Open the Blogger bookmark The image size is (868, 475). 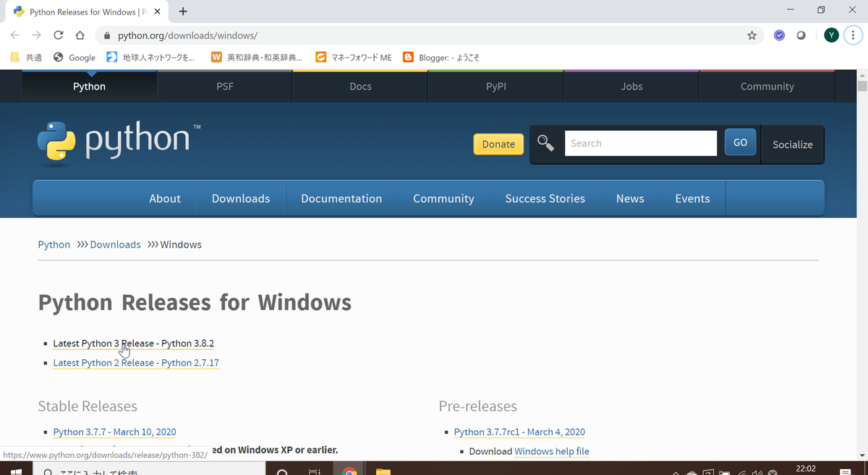pyautogui.click(x=441, y=57)
